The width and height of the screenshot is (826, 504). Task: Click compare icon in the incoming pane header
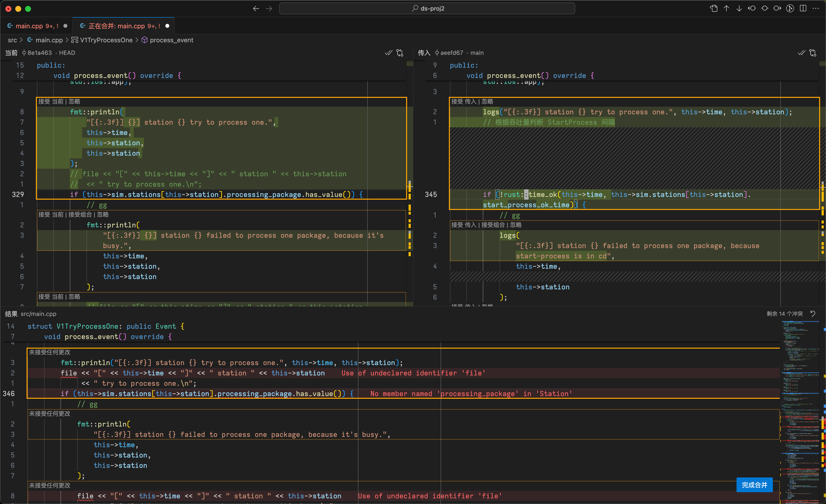tap(813, 53)
